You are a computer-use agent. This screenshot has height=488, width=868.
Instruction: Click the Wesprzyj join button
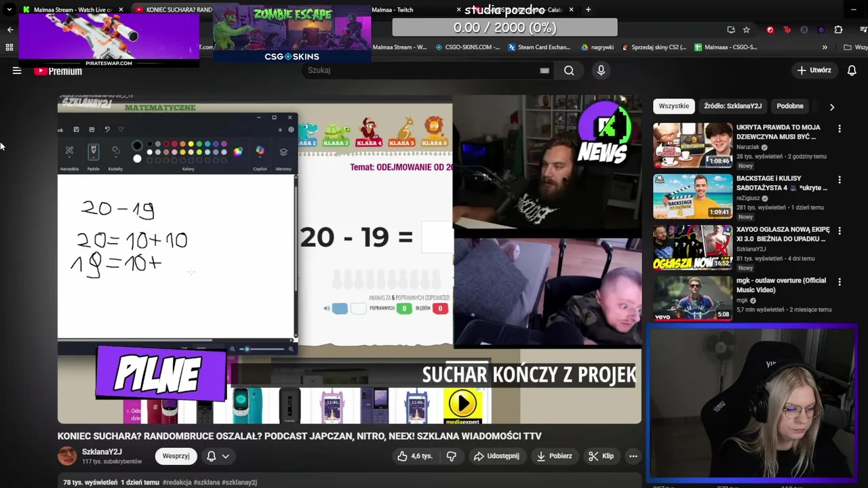(x=176, y=456)
